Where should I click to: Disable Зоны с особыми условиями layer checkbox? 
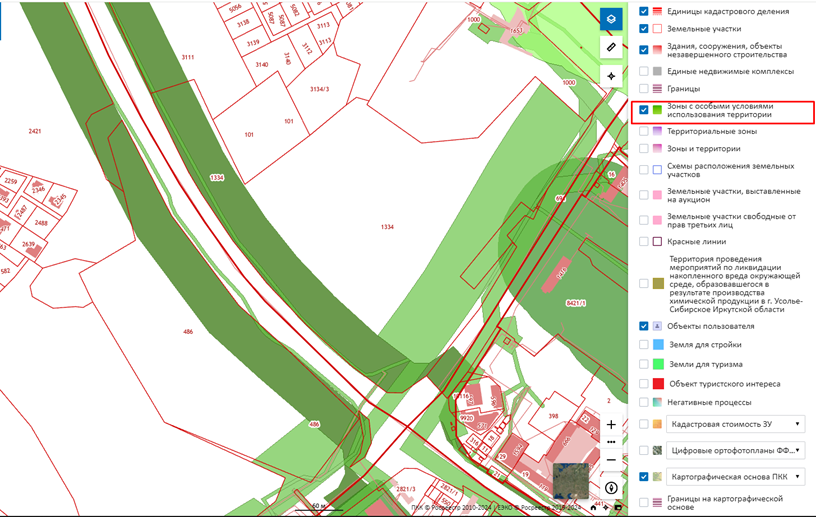pos(644,110)
